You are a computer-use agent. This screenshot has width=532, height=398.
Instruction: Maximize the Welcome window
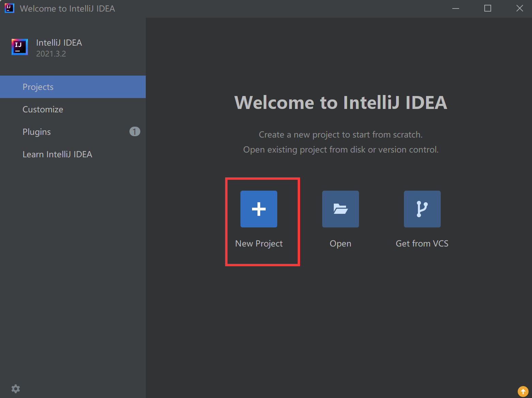click(488, 9)
